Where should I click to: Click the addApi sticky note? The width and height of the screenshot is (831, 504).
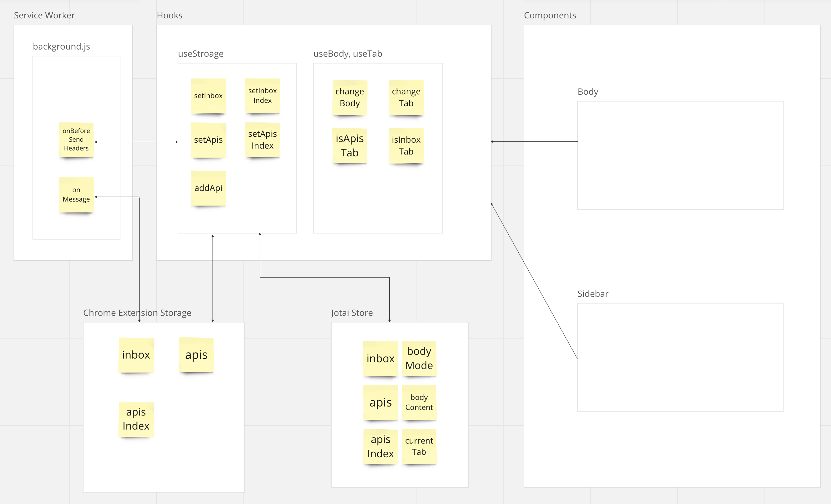(208, 188)
